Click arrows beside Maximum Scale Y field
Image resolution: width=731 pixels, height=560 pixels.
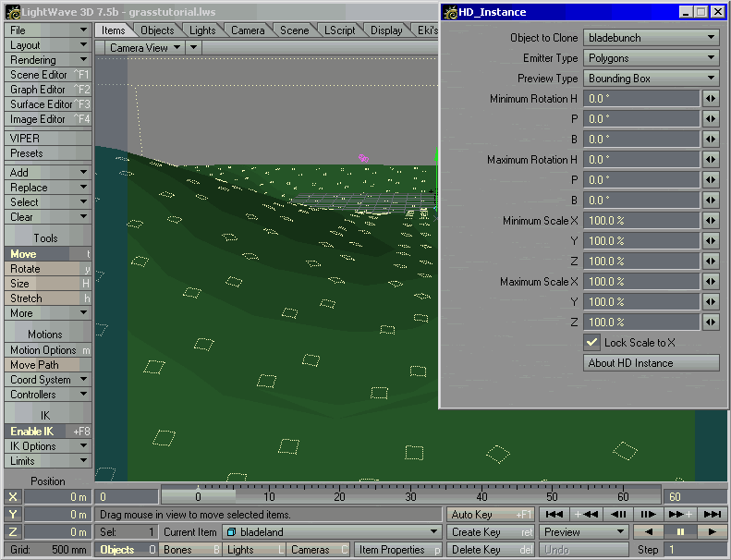pos(711,301)
